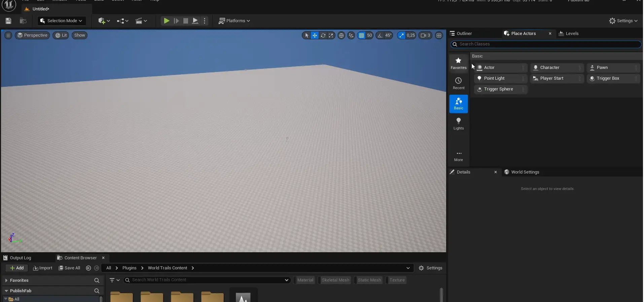Open the Cinematics clapperboard dropdown
Image resolution: width=644 pixels, height=302 pixels.
tap(141, 21)
